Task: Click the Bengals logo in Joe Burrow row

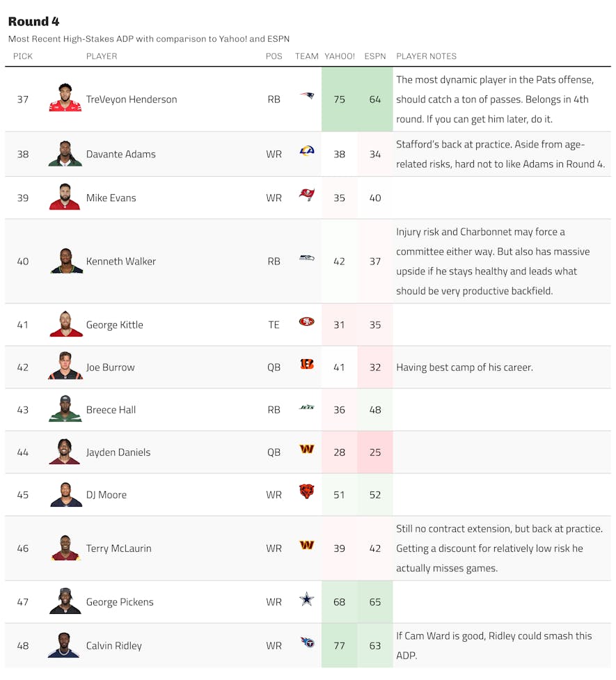Action: [x=307, y=364]
